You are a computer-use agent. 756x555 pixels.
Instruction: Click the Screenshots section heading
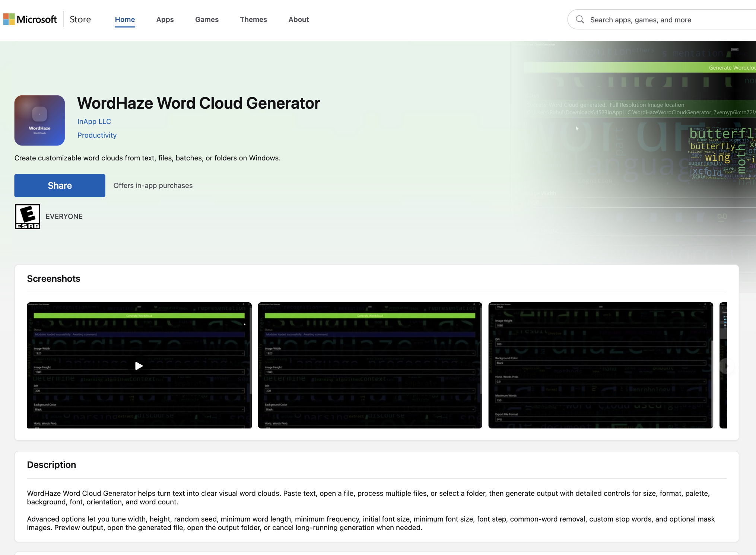[54, 278]
